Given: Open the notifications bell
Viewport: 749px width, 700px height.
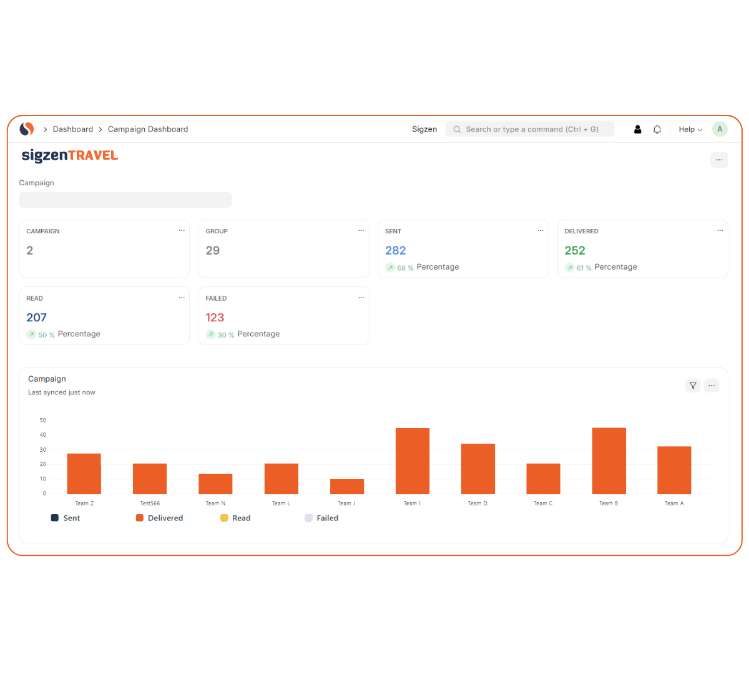Looking at the screenshot, I should click(x=657, y=129).
